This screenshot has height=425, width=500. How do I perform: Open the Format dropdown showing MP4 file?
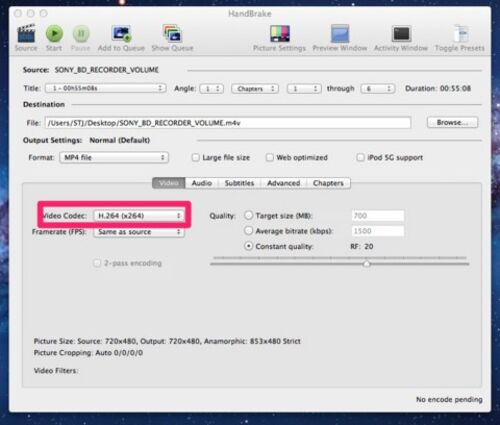click(114, 157)
